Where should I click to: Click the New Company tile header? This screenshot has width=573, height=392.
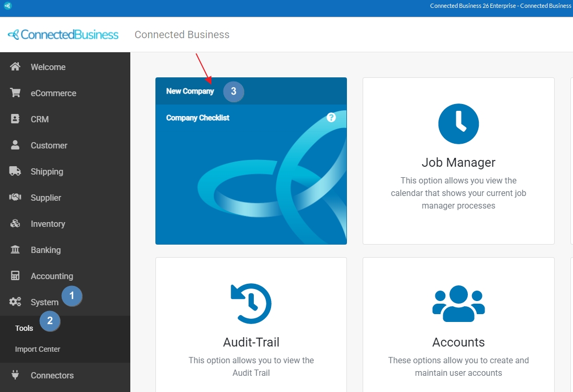tap(190, 91)
